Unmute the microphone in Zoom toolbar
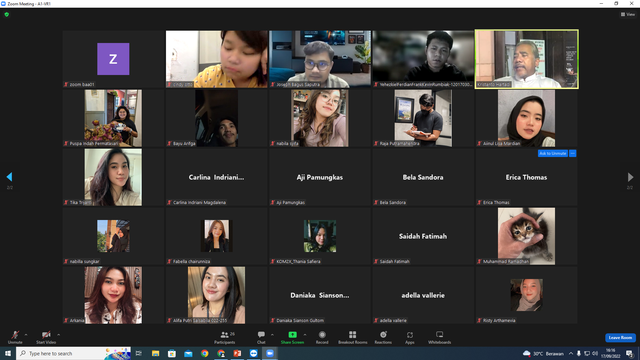The height and width of the screenshot is (360, 640). [15, 337]
